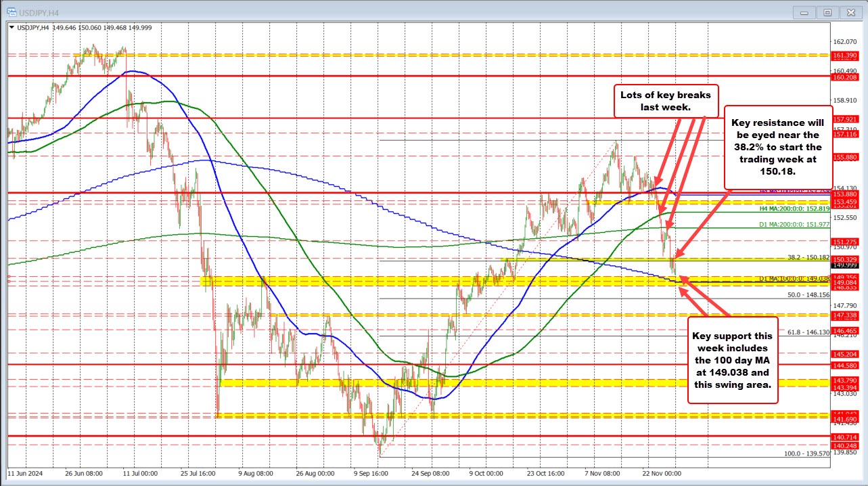
Task: Click the 161.390 red price label
Action: click(x=844, y=55)
